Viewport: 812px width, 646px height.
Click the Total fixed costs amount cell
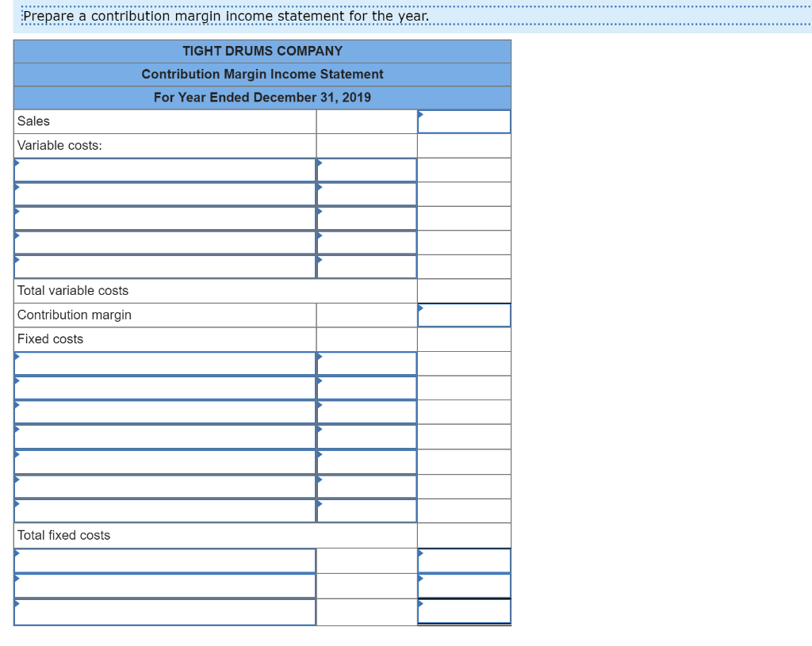pyautogui.click(x=464, y=535)
